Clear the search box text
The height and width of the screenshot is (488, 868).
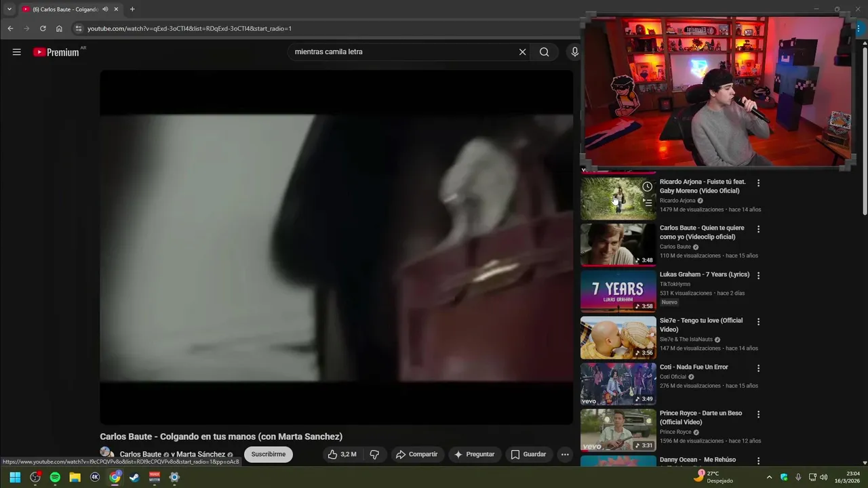click(522, 52)
